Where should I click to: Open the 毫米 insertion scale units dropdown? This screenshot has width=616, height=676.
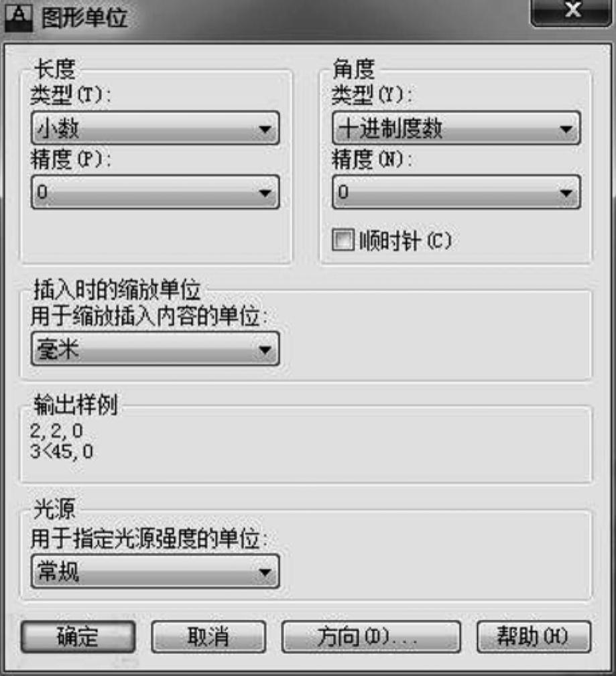click(x=155, y=349)
